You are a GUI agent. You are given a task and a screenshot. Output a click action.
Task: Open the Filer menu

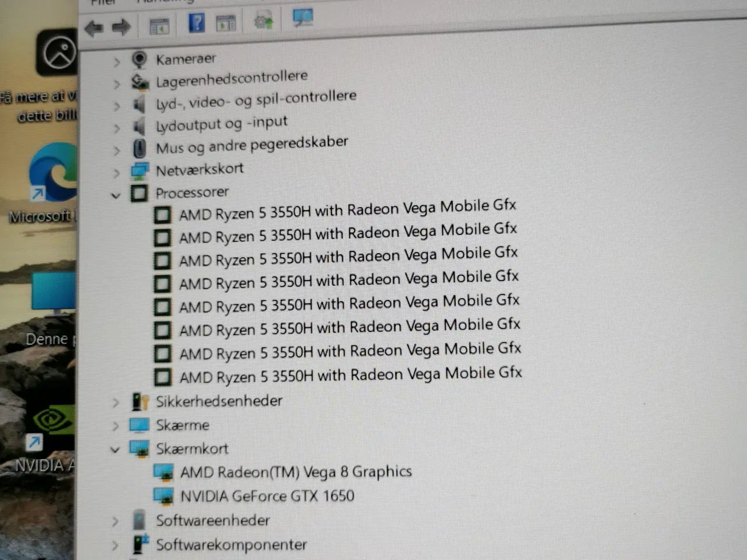click(x=103, y=3)
